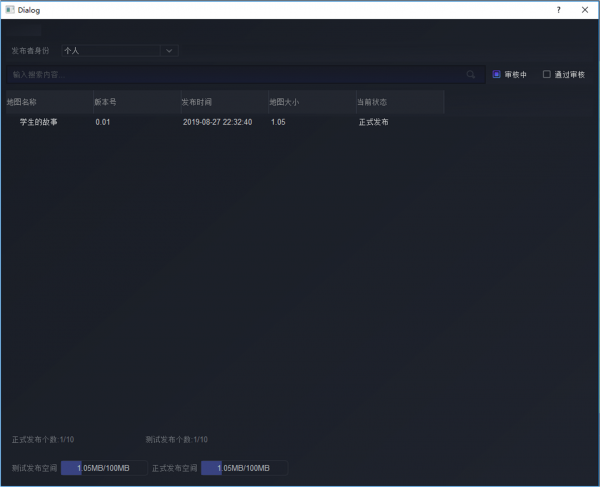Image resolution: width=600 pixels, height=487 pixels.
Task: Sort by 发布时间 column header
Action: click(225, 102)
